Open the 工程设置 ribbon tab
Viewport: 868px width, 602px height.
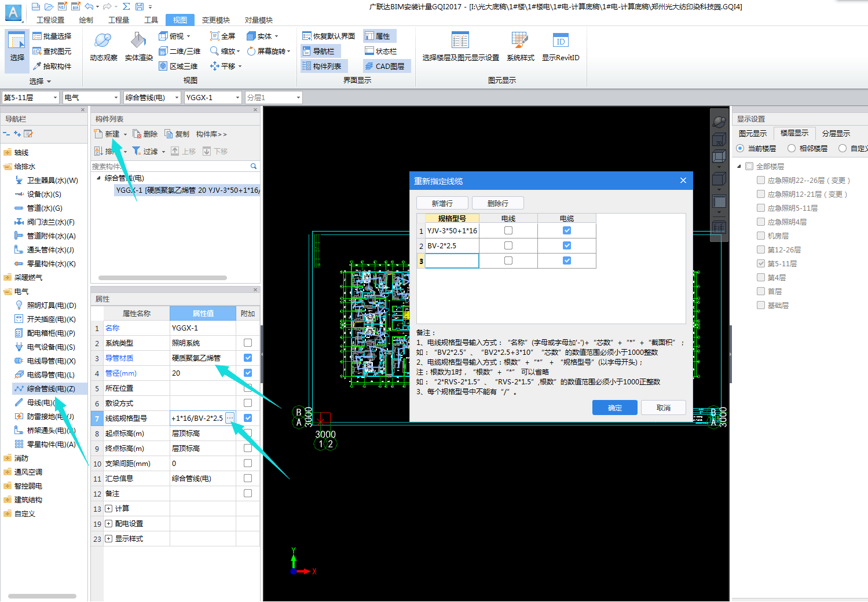[x=50, y=20]
